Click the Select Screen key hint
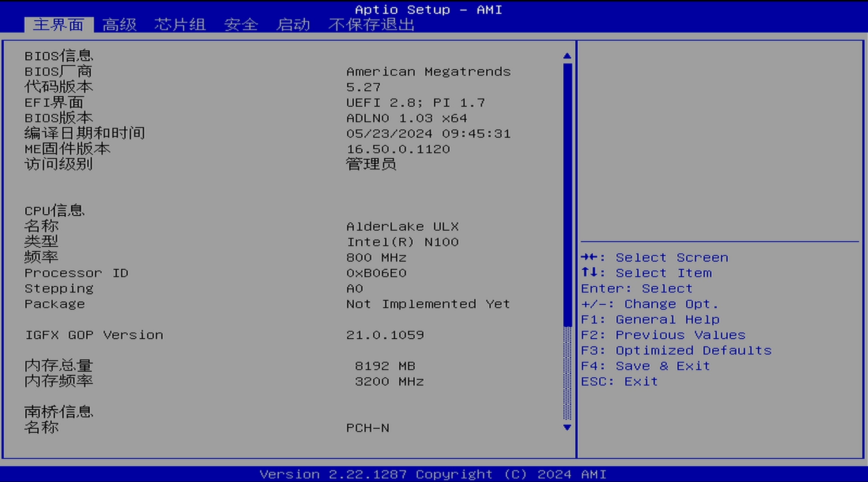 [654, 257]
